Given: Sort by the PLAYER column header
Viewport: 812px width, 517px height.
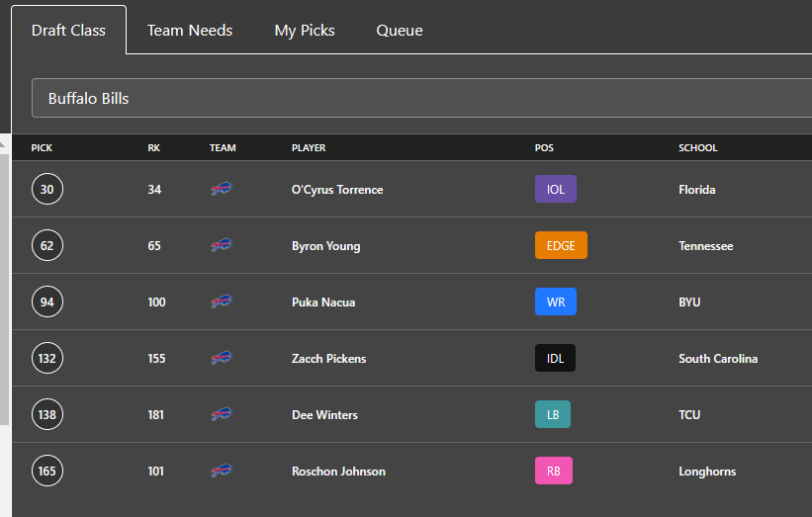Looking at the screenshot, I should pyautogui.click(x=309, y=148).
